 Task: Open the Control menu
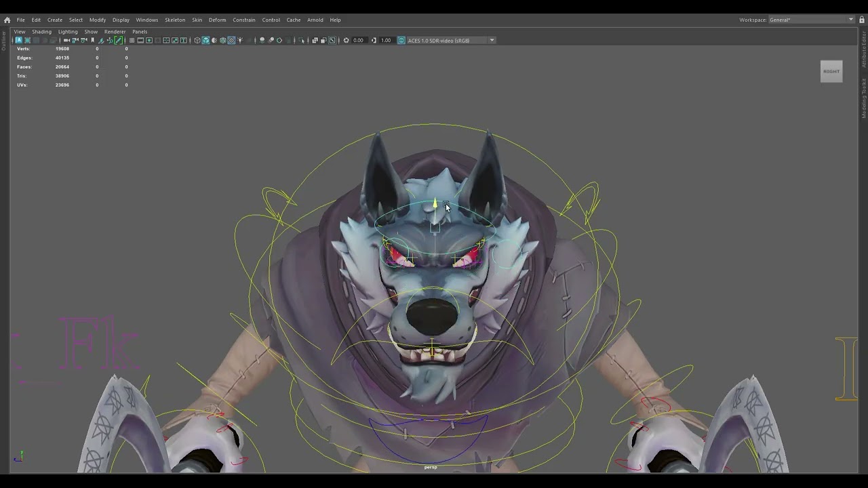(x=271, y=20)
